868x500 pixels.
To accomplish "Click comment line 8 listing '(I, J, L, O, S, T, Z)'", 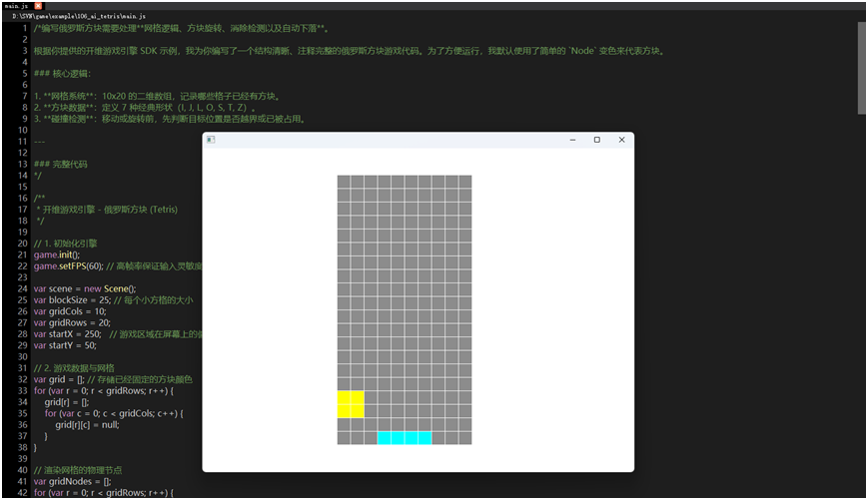I will click(x=145, y=108).
